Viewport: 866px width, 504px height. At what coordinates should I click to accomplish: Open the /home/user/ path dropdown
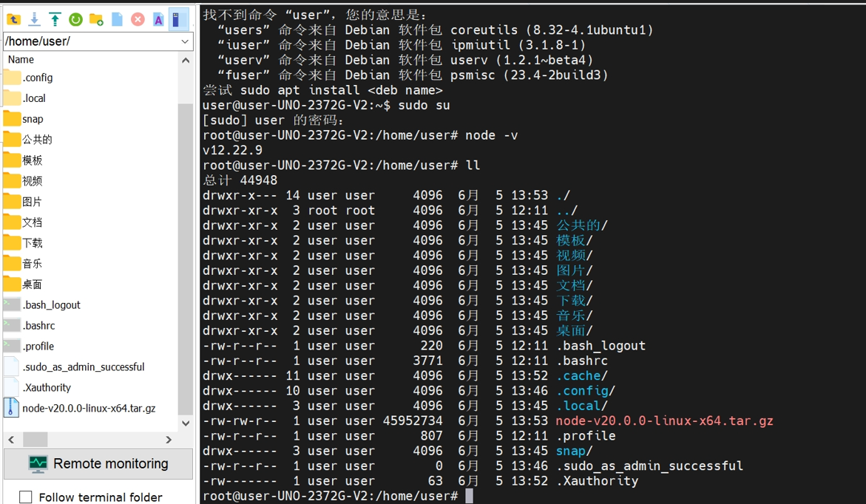(185, 41)
